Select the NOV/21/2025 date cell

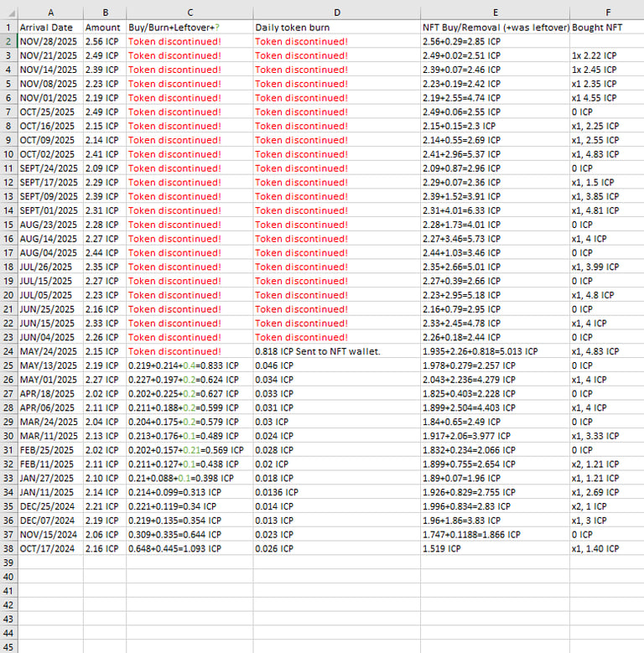(x=50, y=55)
